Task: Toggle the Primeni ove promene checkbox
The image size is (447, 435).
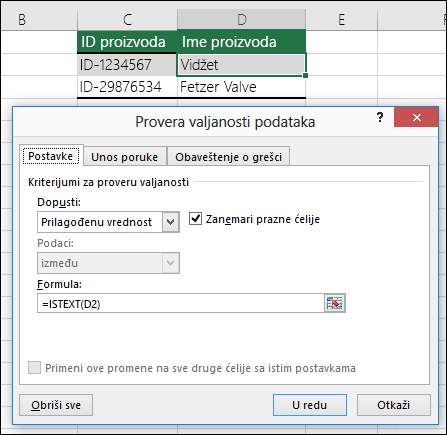Action: (x=34, y=368)
